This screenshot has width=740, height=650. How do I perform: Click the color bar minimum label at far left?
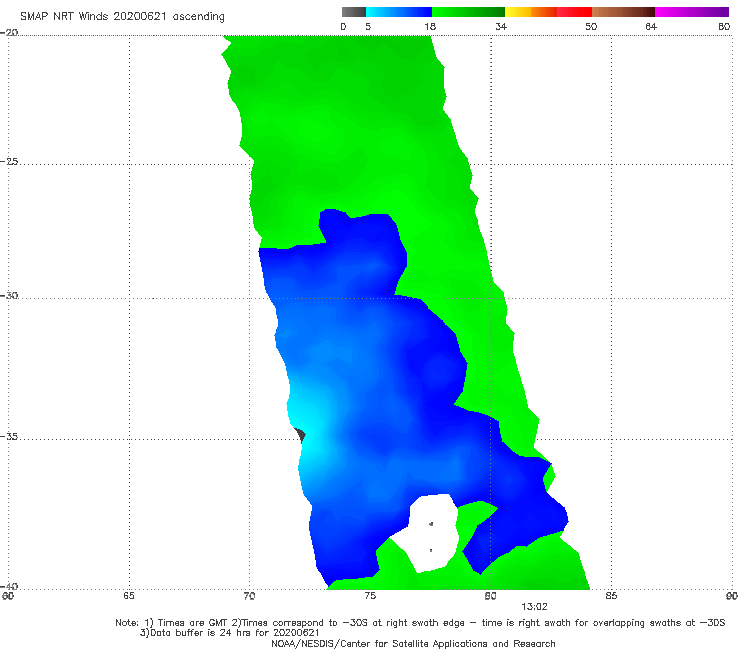pos(343,27)
